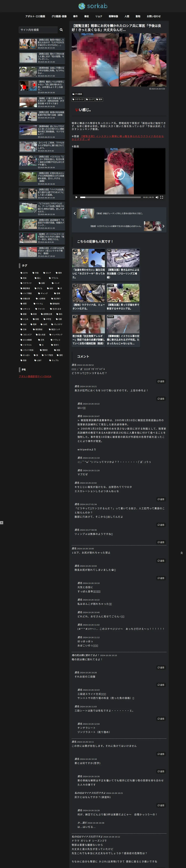Open the sorkab logo home link
This screenshot has height=868, width=186.
click(93, 6)
